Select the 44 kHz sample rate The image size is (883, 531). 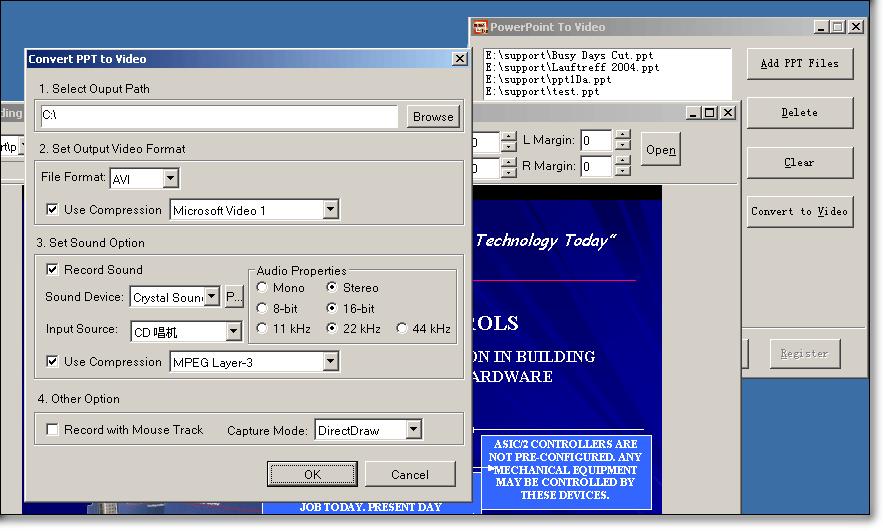point(403,328)
